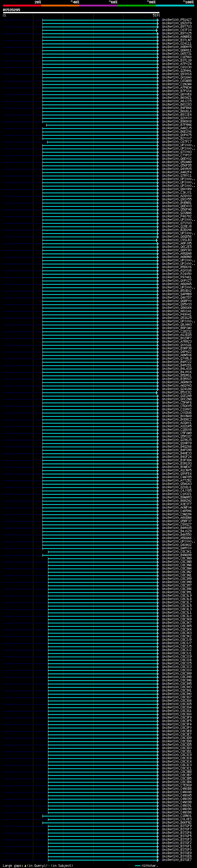Select hit UniRef100_B7FMH6

[x=176, y=125]
